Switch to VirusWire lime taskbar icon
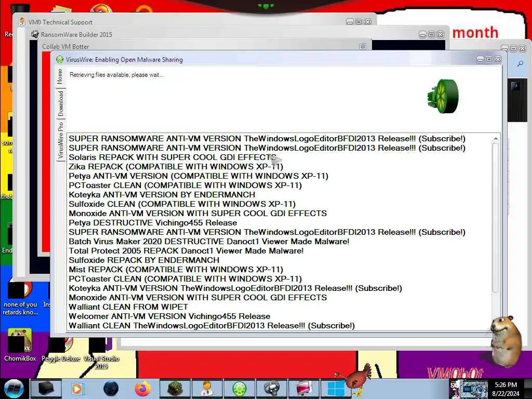 239,389
